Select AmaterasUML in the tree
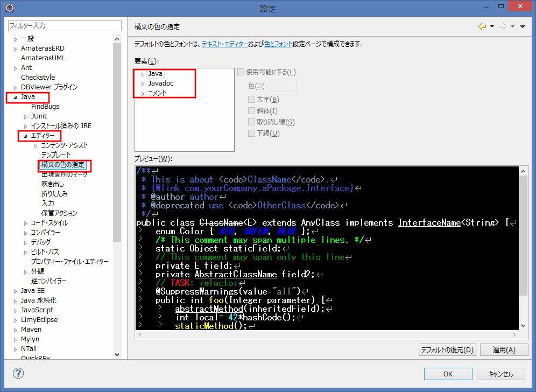536x392 pixels. [x=43, y=58]
